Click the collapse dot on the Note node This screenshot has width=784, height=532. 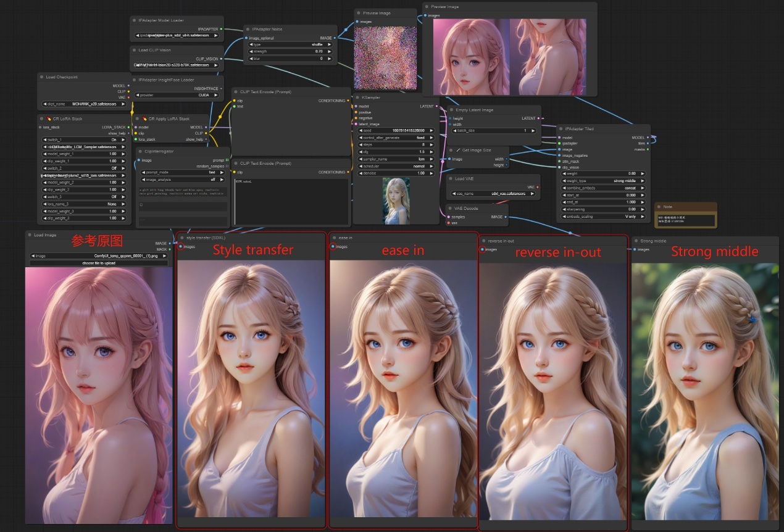point(659,207)
